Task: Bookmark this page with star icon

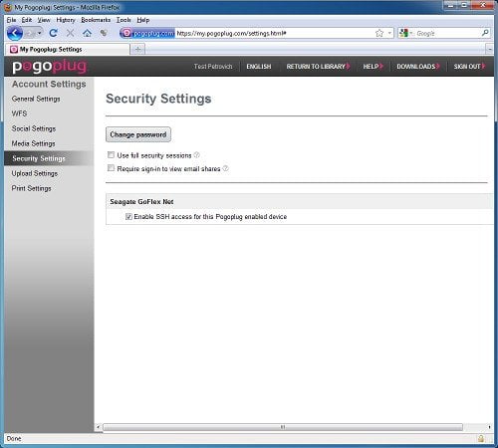Action: (x=379, y=33)
